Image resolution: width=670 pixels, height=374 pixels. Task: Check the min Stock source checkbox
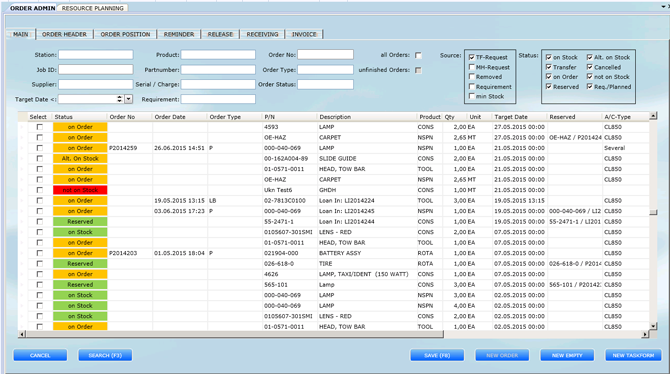pos(472,96)
